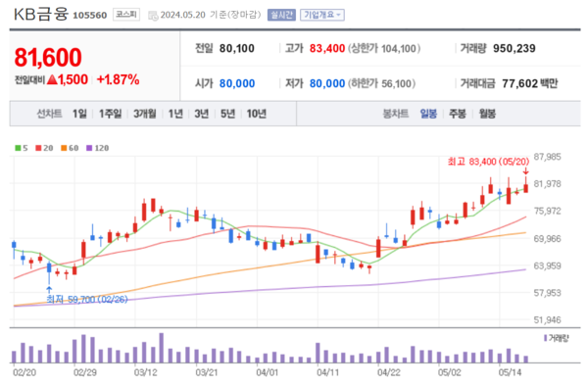This screenshot has height=385, width=588.
Task: Click the +1.87% change value
Action: pos(119,79)
